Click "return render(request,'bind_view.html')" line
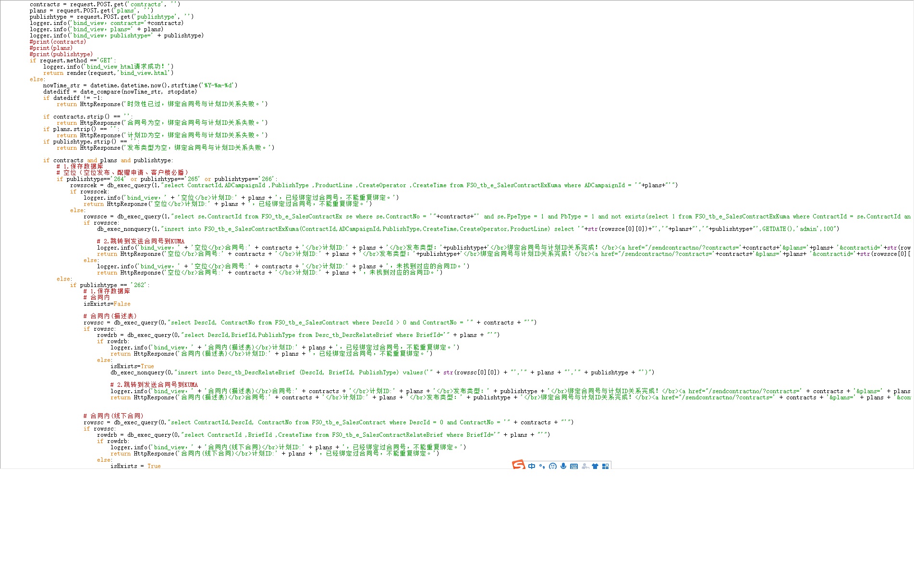 (108, 73)
